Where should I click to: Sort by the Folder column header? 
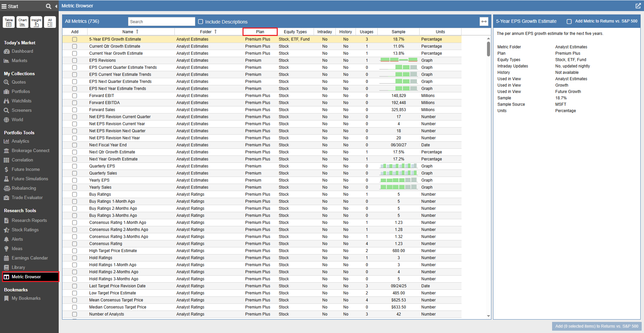coord(206,32)
